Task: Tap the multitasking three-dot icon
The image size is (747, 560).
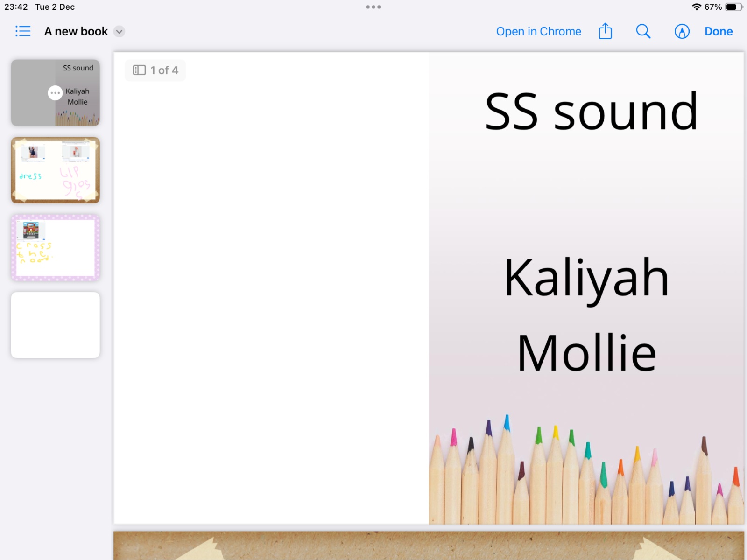Action: (x=373, y=7)
